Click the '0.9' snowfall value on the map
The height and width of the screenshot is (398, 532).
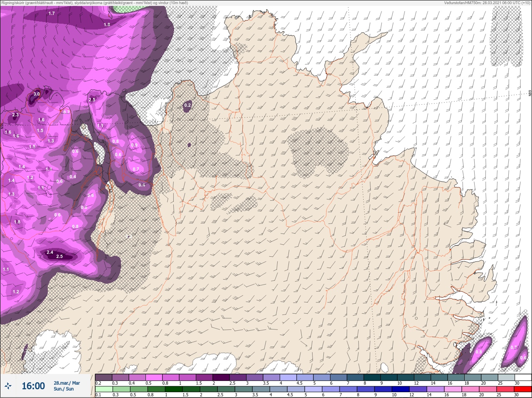[134, 145]
